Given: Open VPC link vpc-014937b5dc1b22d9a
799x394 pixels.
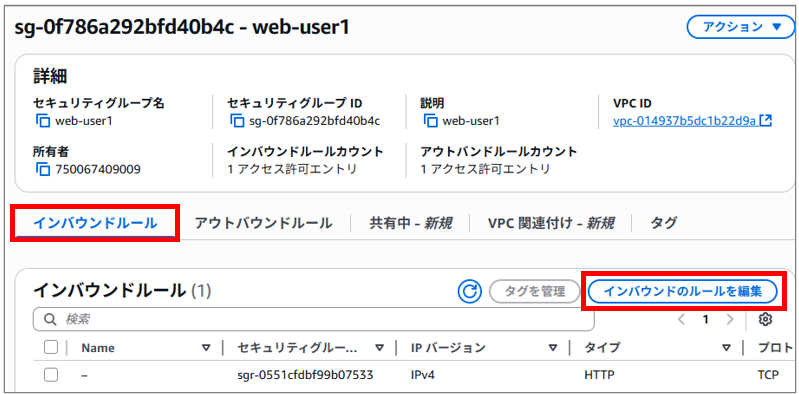Looking at the screenshot, I should (684, 121).
